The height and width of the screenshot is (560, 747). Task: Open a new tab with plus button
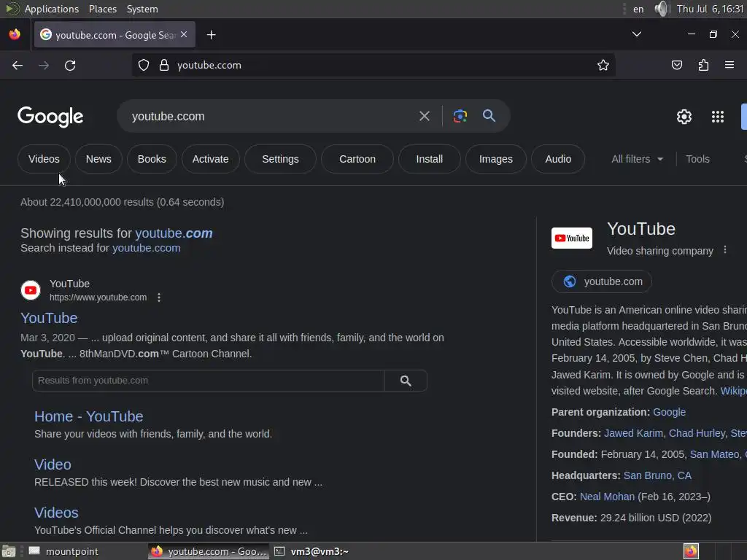click(211, 35)
